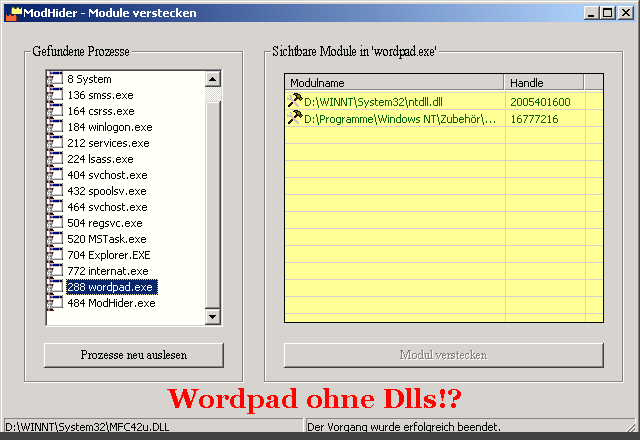640x440 pixels.
Task: Click the process list scroll up arrow
Action: pyautogui.click(x=213, y=79)
